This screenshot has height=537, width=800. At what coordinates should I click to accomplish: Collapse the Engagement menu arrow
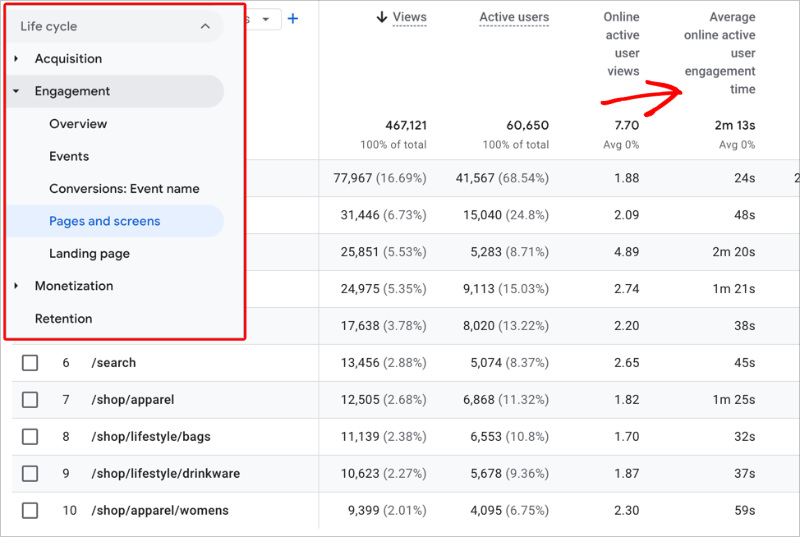[x=16, y=91]
